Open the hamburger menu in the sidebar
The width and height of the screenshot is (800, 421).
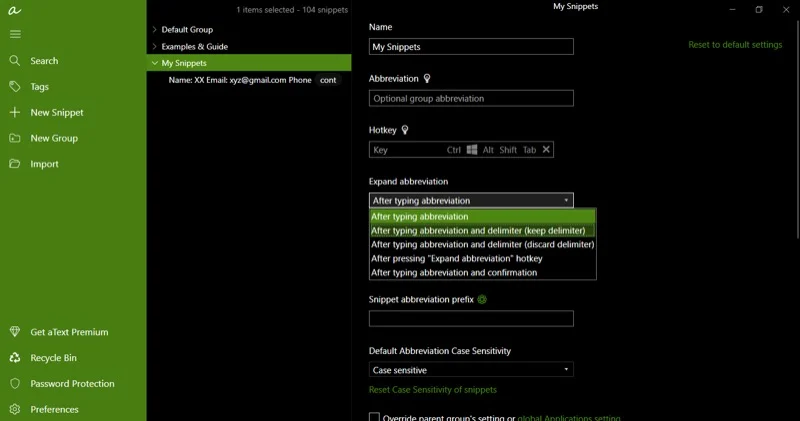point(15,34)
